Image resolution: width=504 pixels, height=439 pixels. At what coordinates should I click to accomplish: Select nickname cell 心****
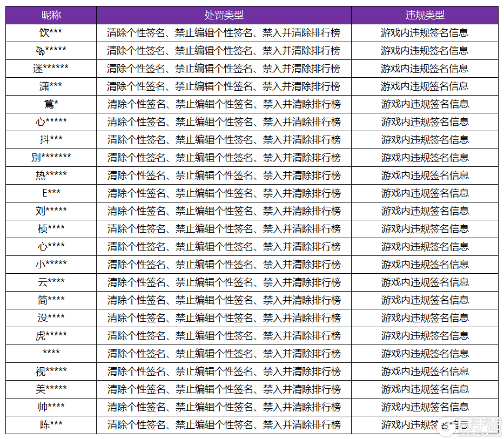click(x=51, y=247)
